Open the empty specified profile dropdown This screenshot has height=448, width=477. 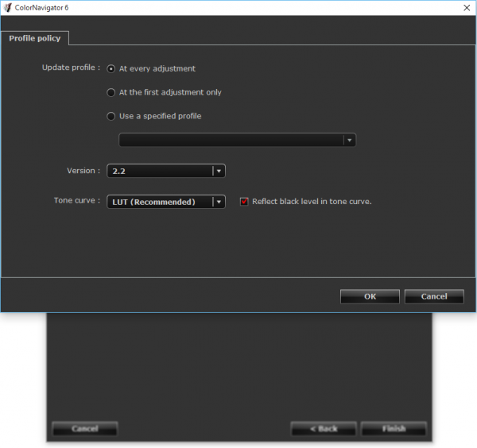pyautogui.click(x=237, y=140)
